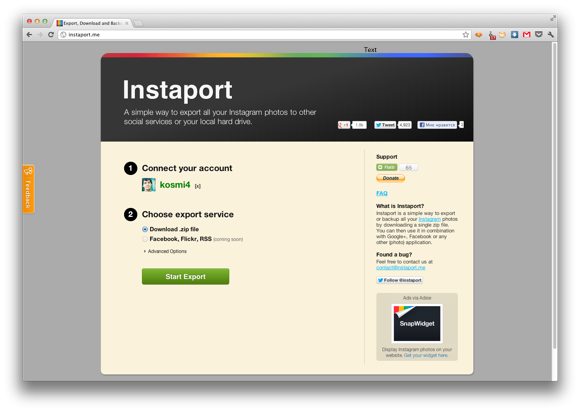Expand Advanced Options

tap(165, 251)
